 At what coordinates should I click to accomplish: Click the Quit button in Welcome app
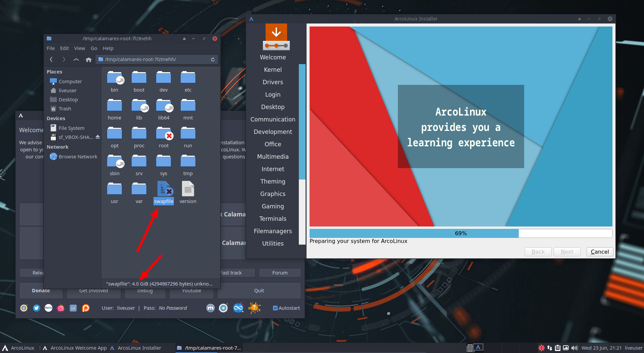point(259,291)
